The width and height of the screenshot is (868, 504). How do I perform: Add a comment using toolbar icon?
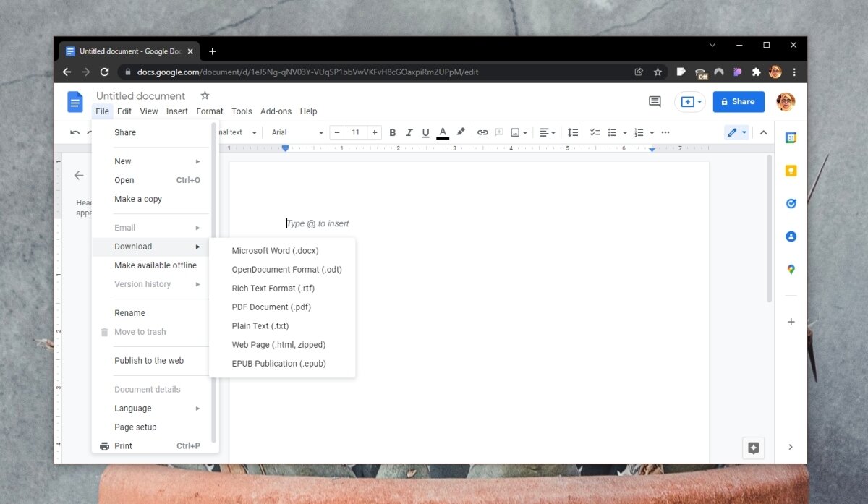(x=499, y=132)
